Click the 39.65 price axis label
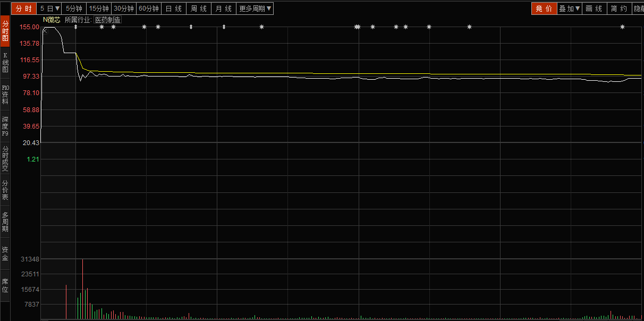The image size is (644, 321). (31, 126)
